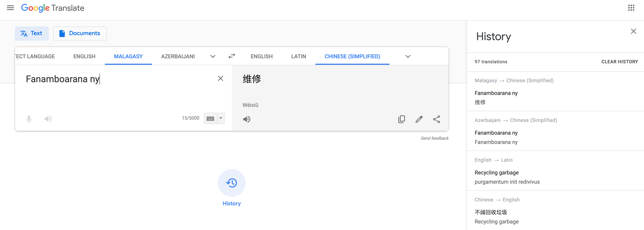Image resolution: width=644 pixels, height=230 pixels.
Task: Select Chinese (Simplified) target language
Action: [x=352, y=56]
